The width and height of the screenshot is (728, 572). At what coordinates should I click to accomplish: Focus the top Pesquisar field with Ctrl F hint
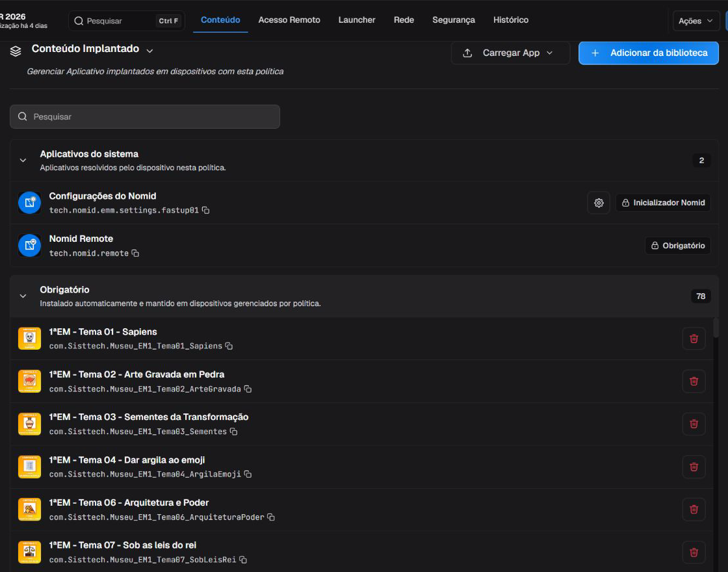[x=127, y=21]
